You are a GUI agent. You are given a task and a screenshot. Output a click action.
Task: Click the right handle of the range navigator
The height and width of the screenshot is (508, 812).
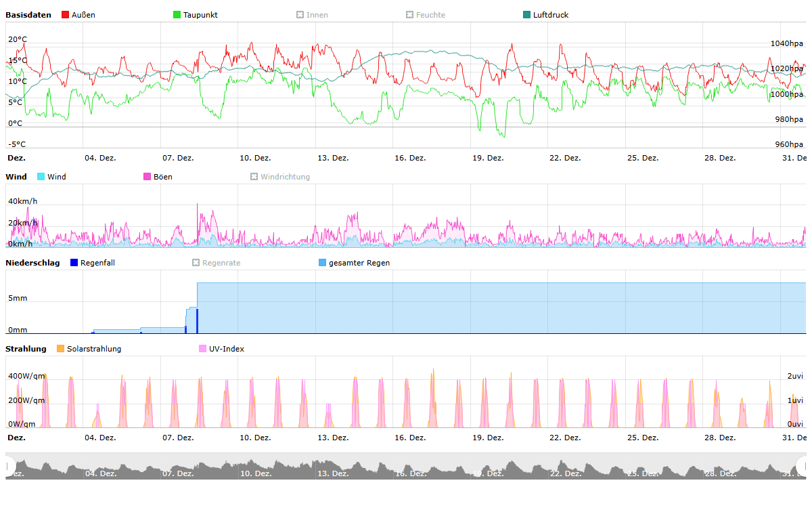[x=803, y=466]
